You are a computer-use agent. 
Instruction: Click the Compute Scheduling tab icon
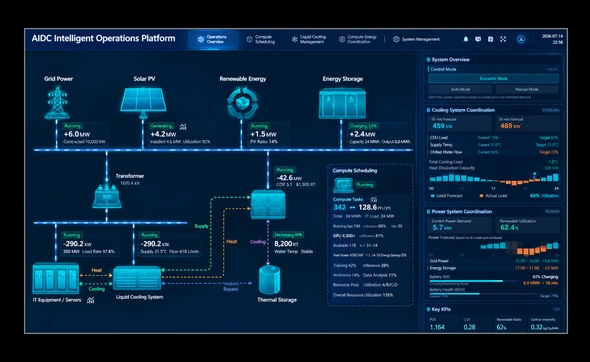click(x=249, y=39)
